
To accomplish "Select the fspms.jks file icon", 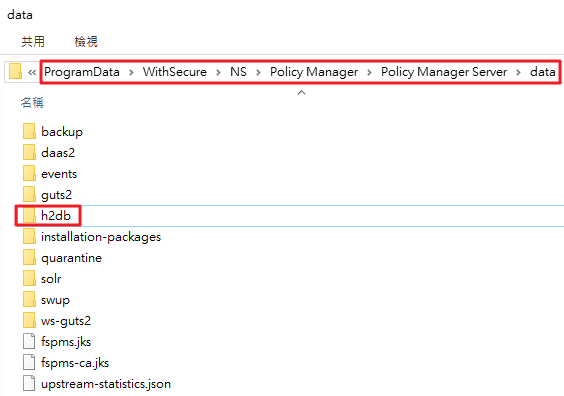I will (x=29, y=341).
